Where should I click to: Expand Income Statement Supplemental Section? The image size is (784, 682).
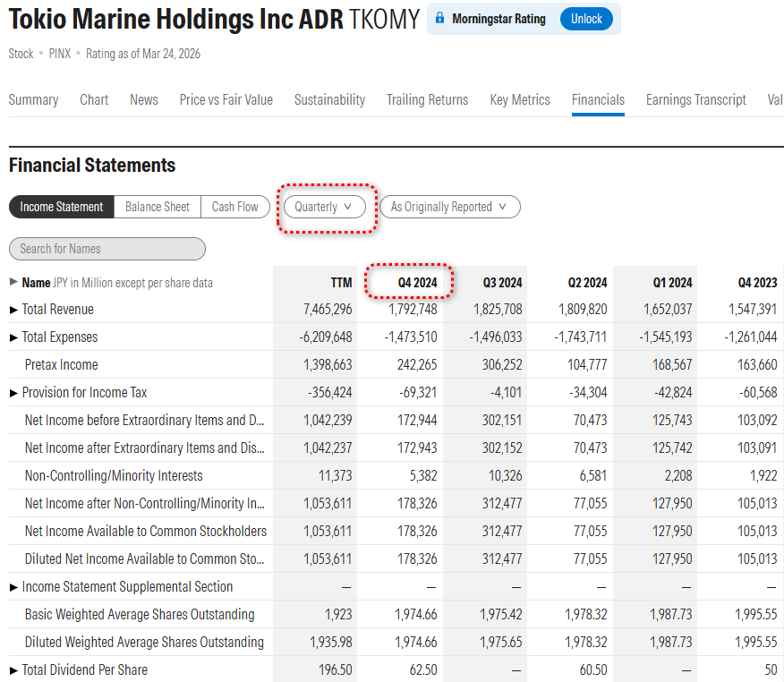coord(13,587)
